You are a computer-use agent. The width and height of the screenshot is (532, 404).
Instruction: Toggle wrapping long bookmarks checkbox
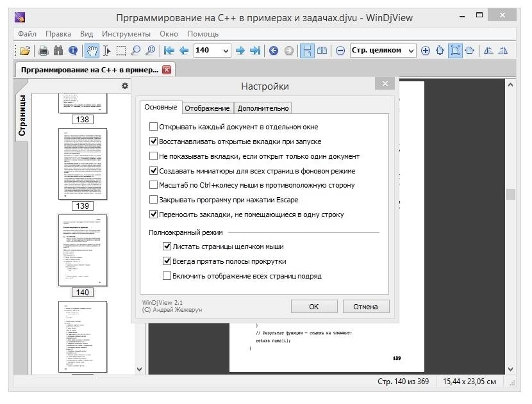coord(153,214)
